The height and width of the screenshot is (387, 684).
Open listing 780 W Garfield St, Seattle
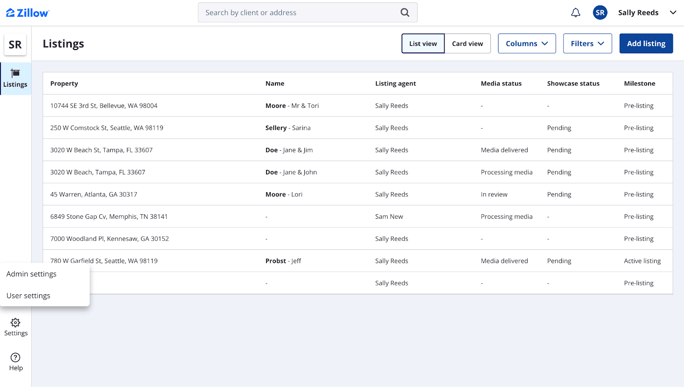pyautogui.click(x=104, y=261)
